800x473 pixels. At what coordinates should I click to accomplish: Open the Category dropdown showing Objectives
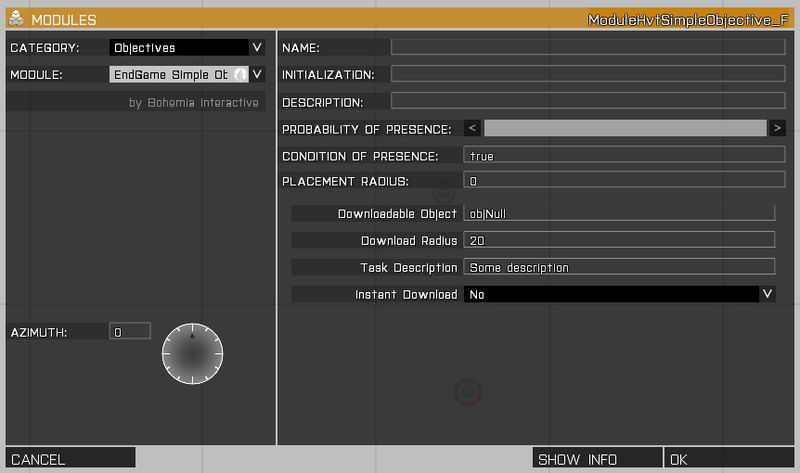coord(178,47)
